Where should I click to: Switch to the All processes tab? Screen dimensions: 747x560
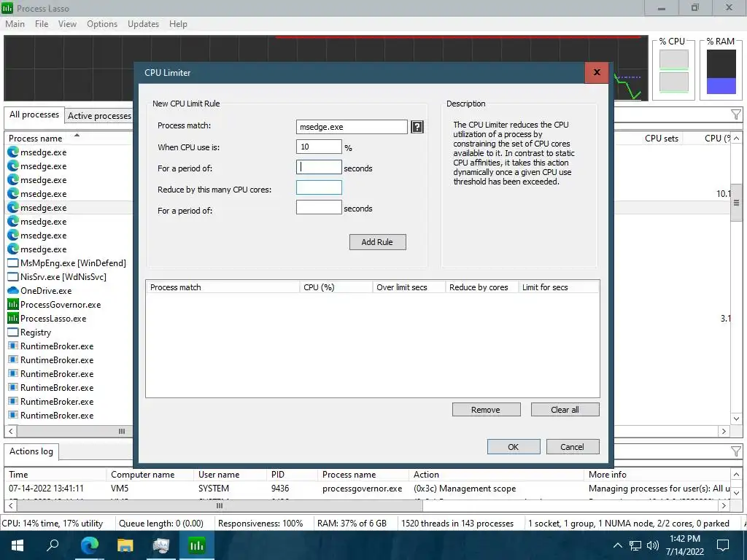tap(34, 114)
